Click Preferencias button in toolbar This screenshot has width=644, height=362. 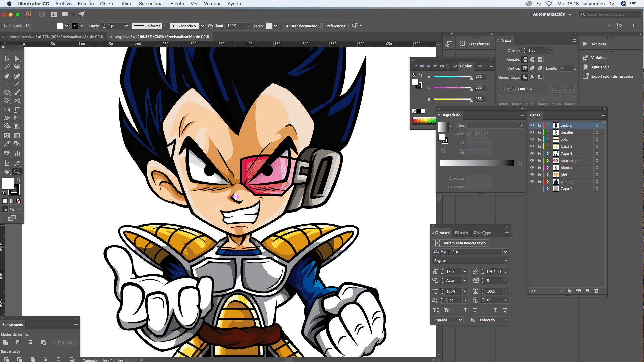335,25
